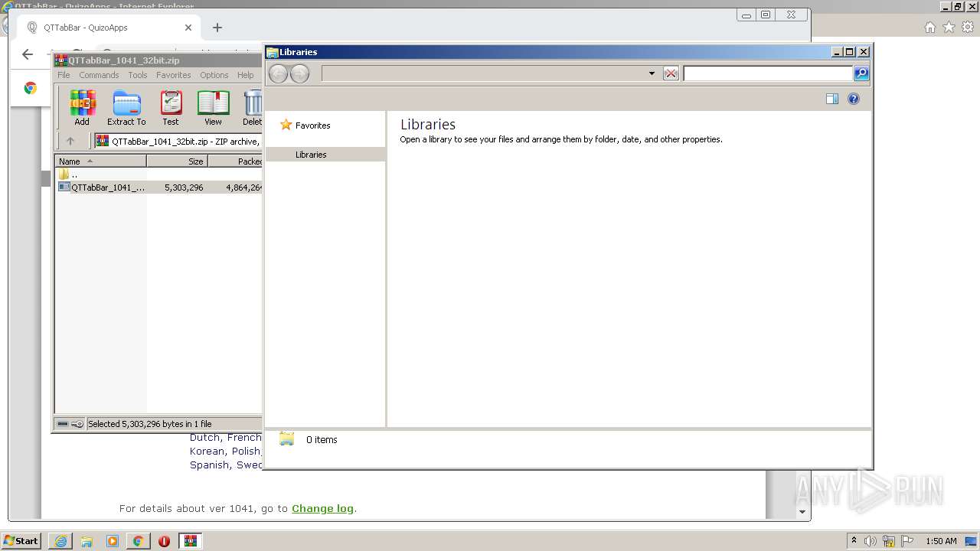Viewport: 980px width, 551px height.
Task: Open Internet Explorer from the taskbar
Action: [60, 541]
